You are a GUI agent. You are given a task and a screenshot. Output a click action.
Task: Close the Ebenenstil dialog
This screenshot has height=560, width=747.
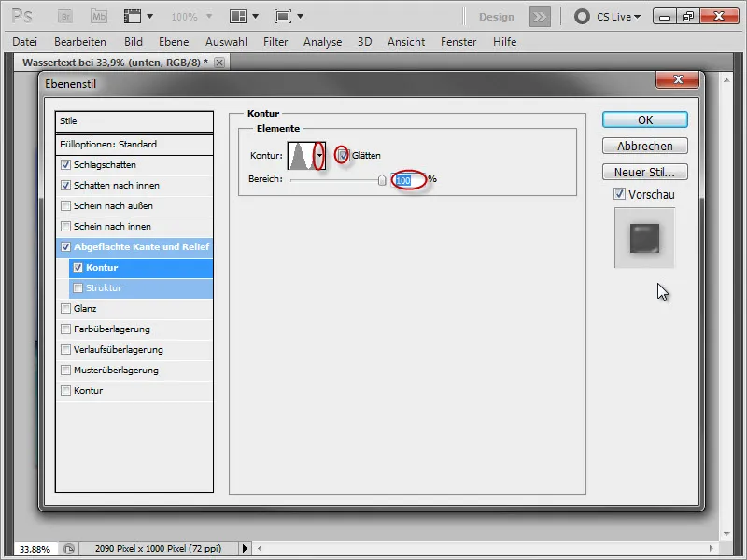click(678, 79)
